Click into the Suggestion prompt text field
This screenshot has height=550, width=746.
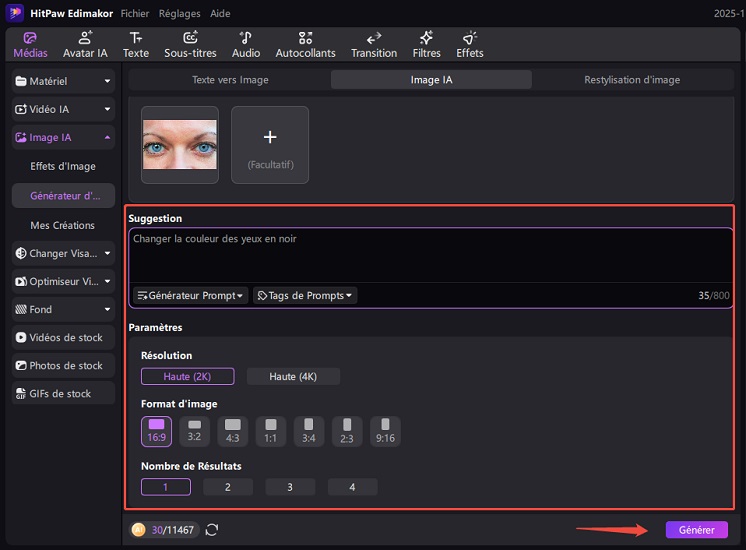[431, 256]
